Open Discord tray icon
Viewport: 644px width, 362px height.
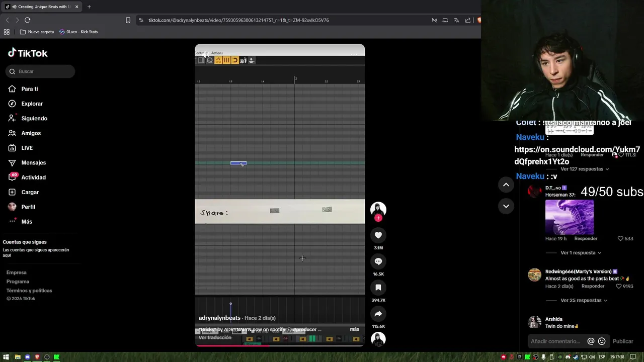pos(568,357)
